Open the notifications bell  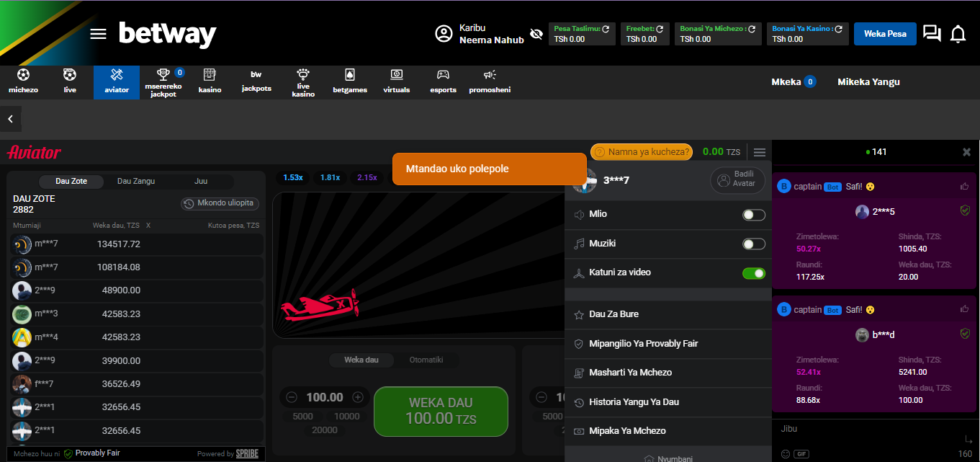(958, 34)
